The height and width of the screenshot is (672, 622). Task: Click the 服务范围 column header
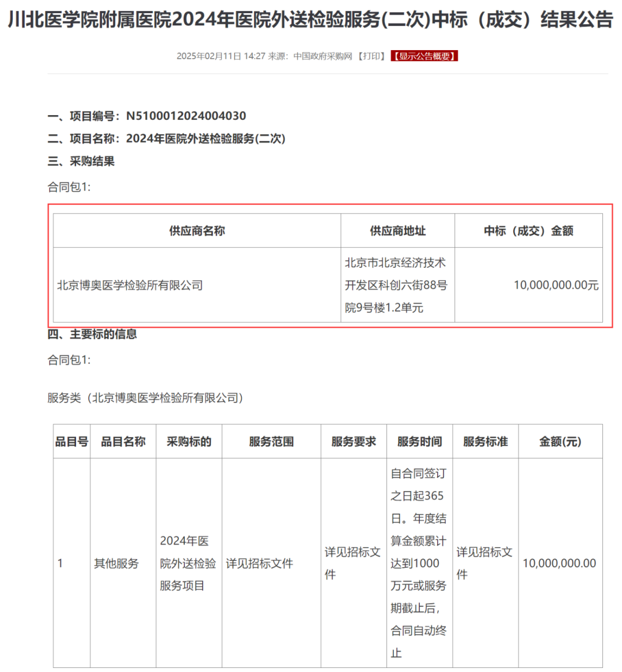(x=271, y=442)
